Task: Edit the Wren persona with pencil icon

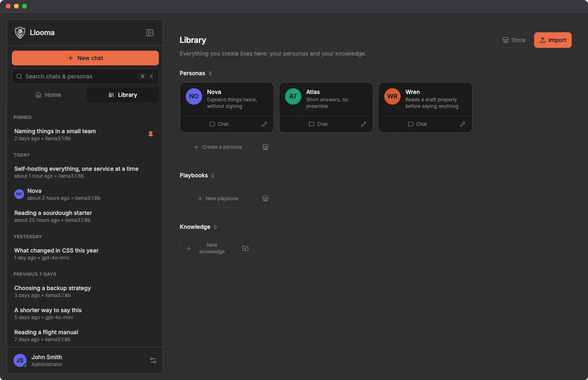Action: [463, 124]
